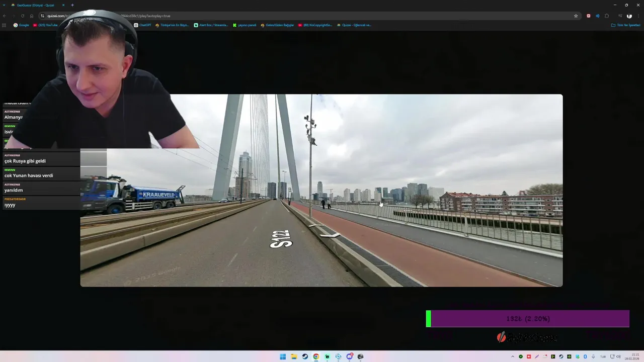Reload the current page

tap(23, 16)
